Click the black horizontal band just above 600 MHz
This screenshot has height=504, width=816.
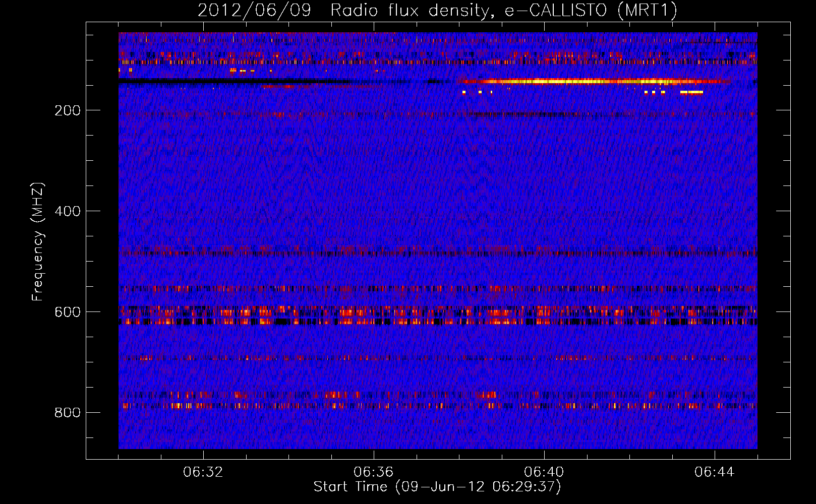pos(438,322)
